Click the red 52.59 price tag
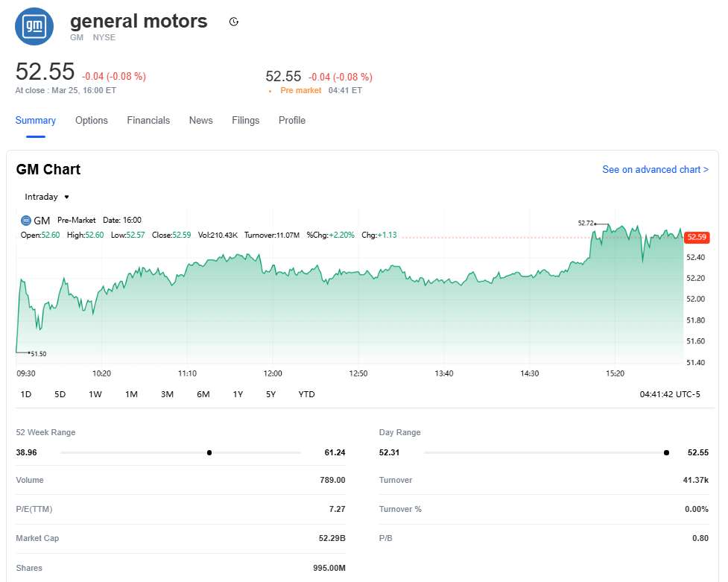 (x=696, y=237)
